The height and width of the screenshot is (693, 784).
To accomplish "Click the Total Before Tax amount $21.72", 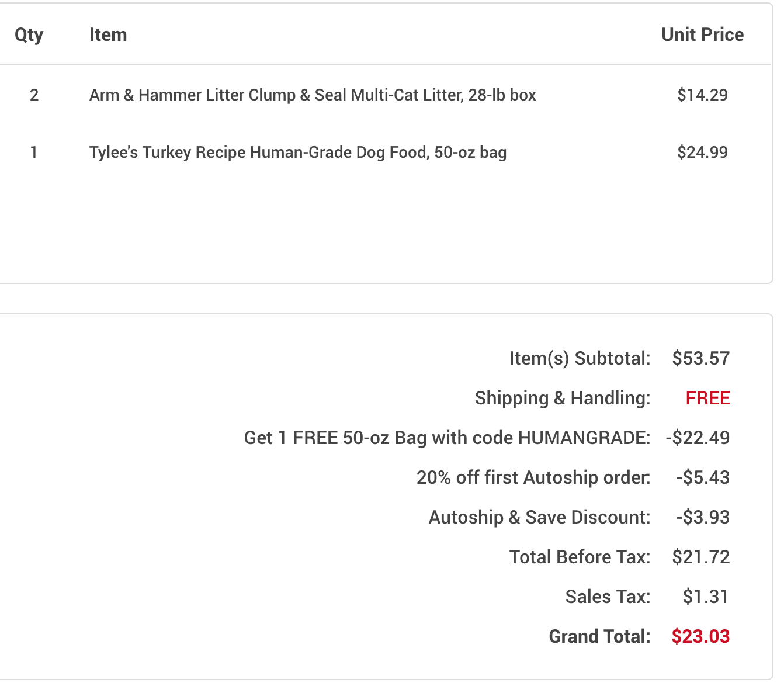I will tap(700, 557).
